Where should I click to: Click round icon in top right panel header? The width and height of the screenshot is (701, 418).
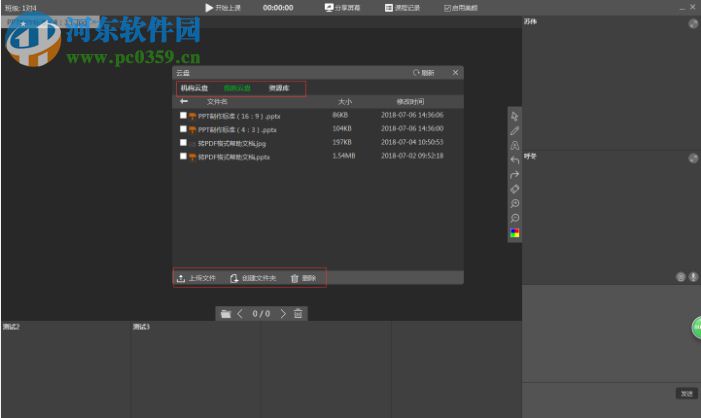[x=693, y=24]
